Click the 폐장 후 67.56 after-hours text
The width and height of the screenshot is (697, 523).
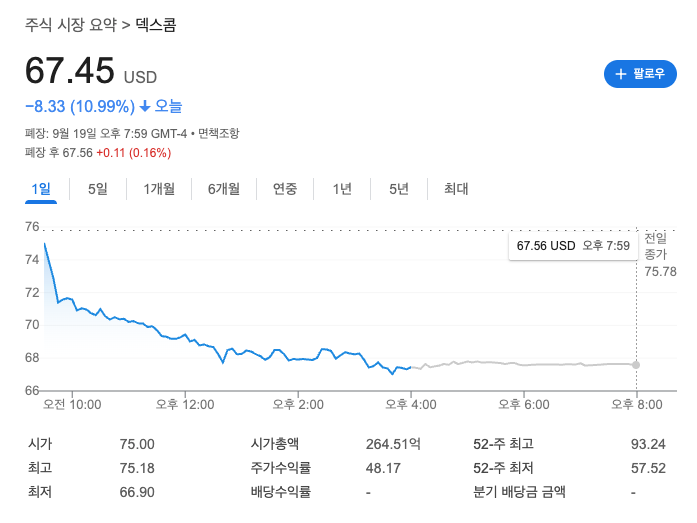pyautogui.click(x=59, y=153)
